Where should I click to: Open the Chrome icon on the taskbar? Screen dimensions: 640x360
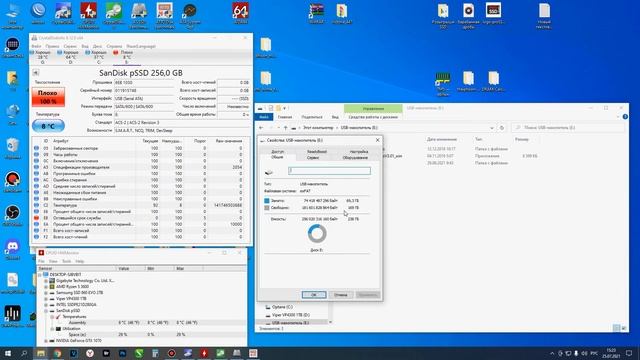pos(57,353)
